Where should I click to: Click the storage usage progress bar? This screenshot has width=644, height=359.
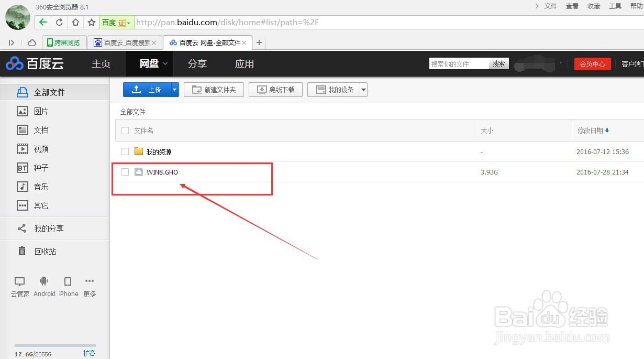pos(55,345)
